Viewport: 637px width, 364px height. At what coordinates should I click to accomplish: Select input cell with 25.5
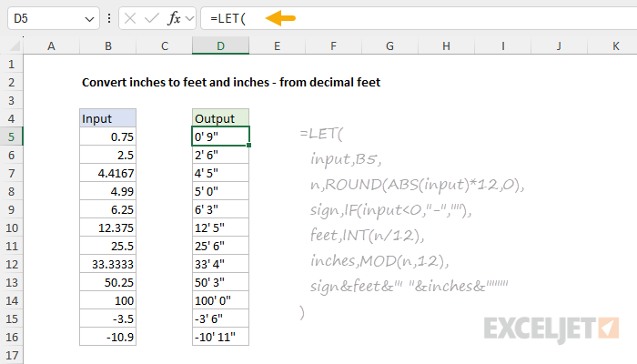[108, 247]
